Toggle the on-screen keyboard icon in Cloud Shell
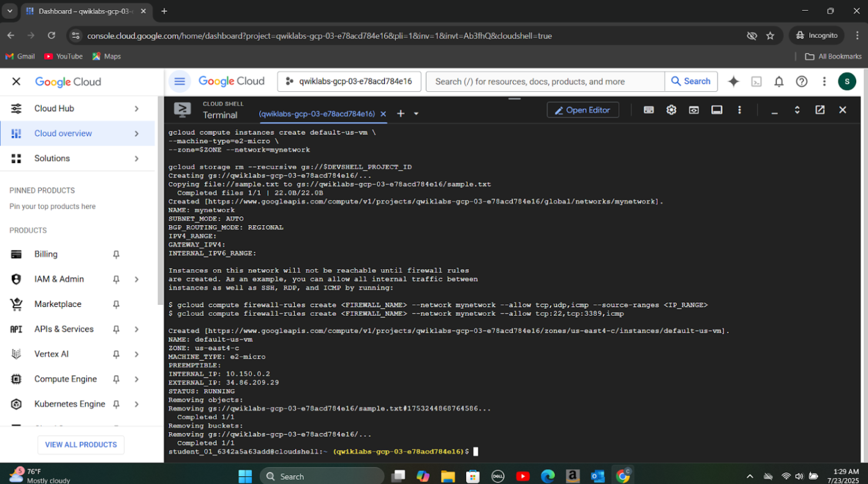Image resolution: width=868 pixels, height=484 pixels. [649, 110]
